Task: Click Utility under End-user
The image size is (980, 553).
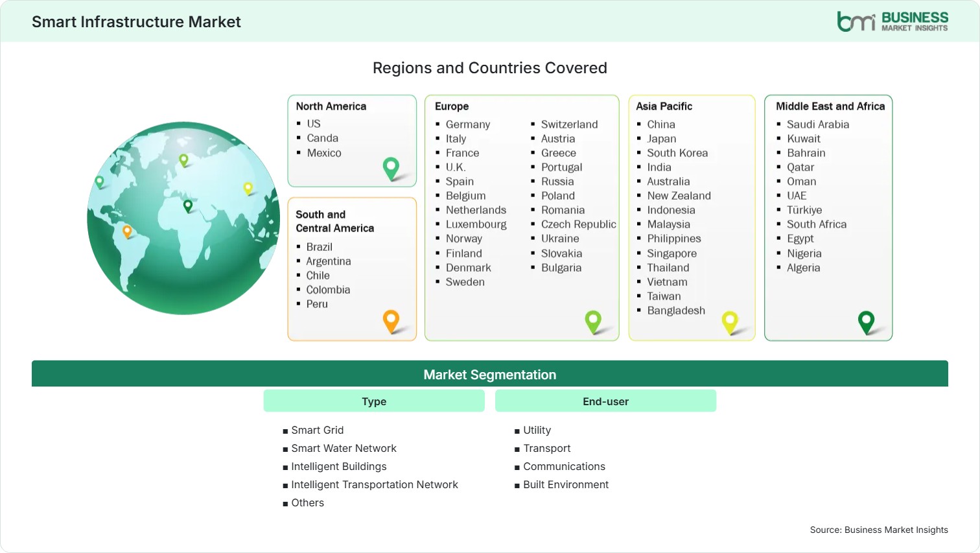Action: [x=537, y=430]
